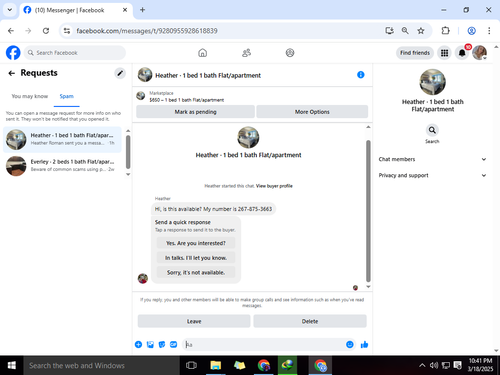Open Heather 1 bed 1 bath request

point(62,139)
